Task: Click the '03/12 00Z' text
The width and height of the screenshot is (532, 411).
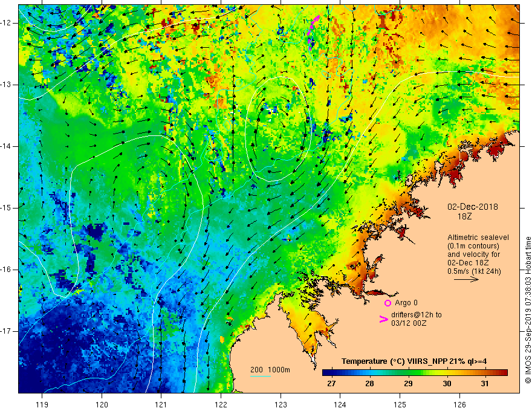Action: click(x=409, y=323)
